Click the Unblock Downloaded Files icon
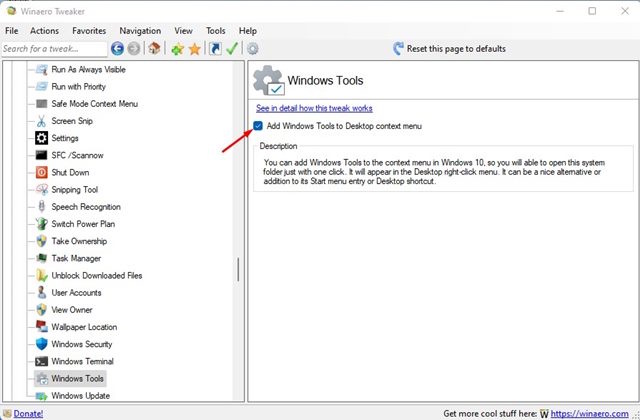 click(x=42, y=276)
